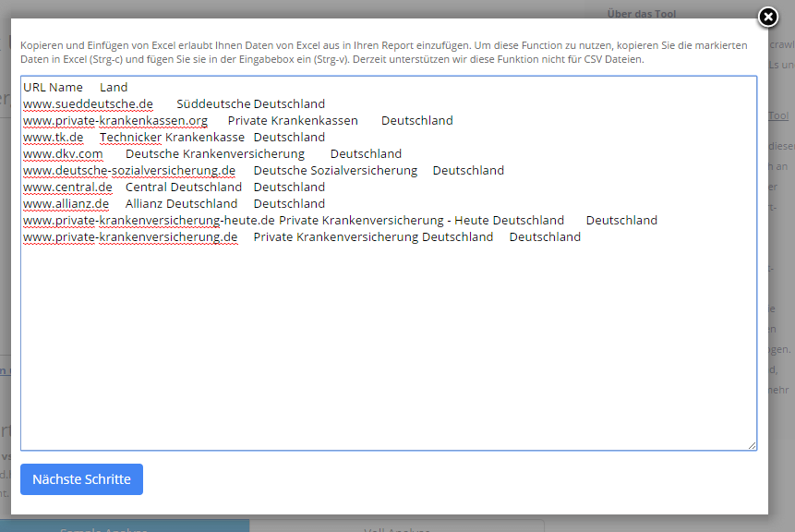Click 'Private Krankenversicherung - Heute Deutschland' text

click(421, 221)
